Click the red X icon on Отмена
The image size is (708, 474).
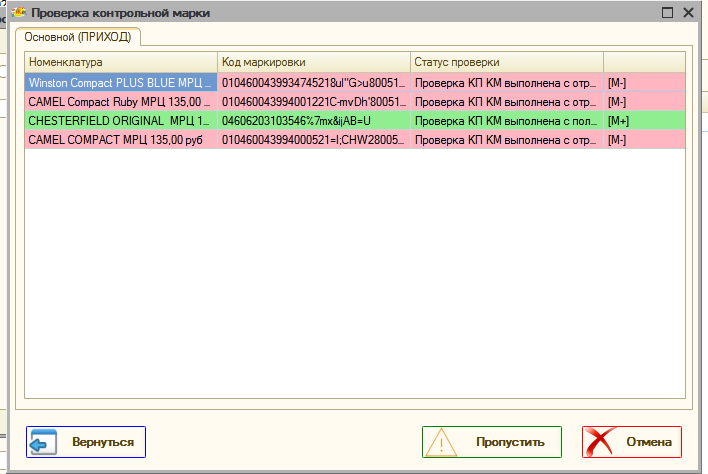[x=599, y=442]
